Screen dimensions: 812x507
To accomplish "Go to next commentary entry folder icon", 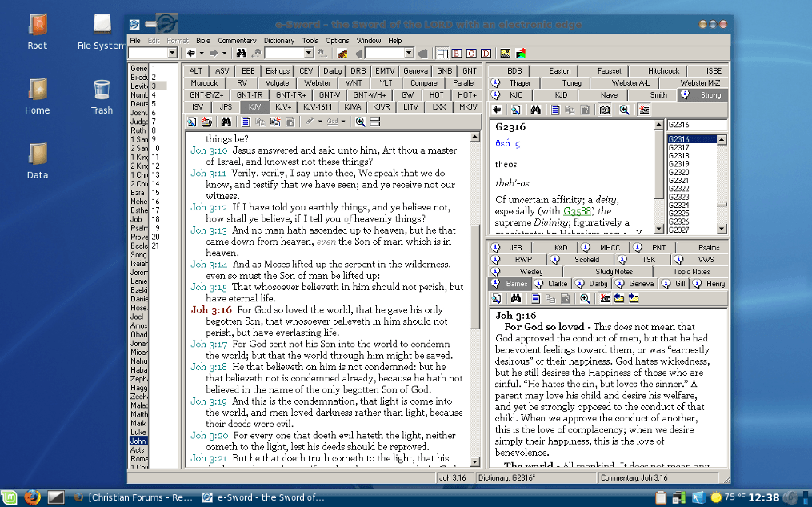I will point(634,298).
